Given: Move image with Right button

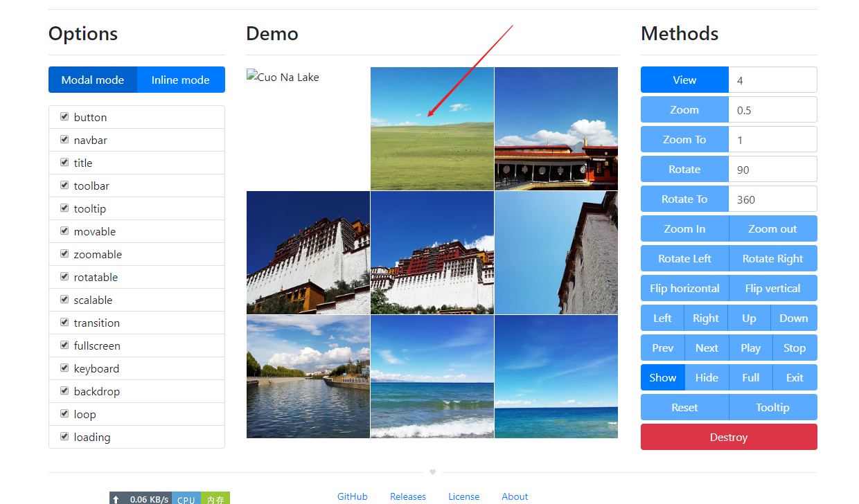Looking at the screenshot, I should point(706,318).
